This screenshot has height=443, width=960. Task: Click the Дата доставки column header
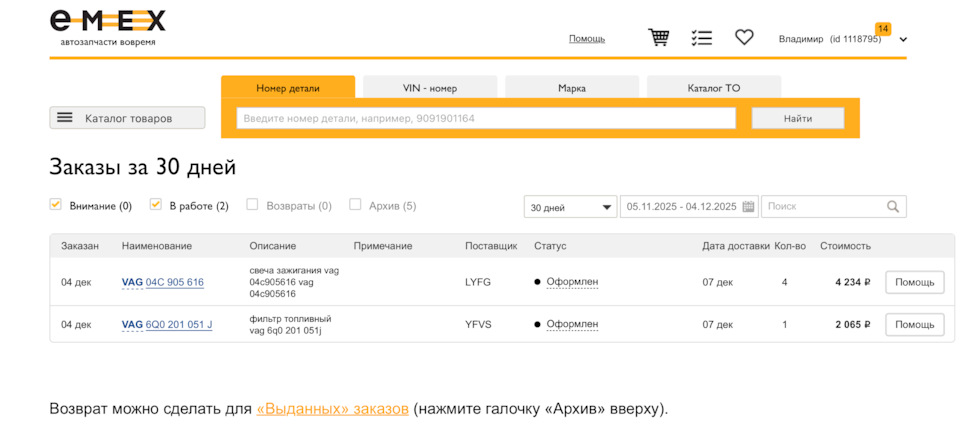(735, 246)
